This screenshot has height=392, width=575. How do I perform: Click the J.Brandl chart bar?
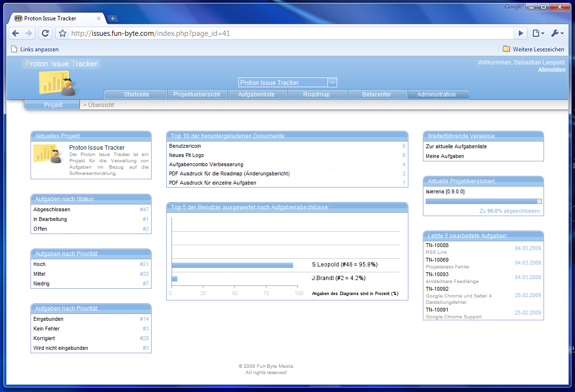tap(174, 279)
